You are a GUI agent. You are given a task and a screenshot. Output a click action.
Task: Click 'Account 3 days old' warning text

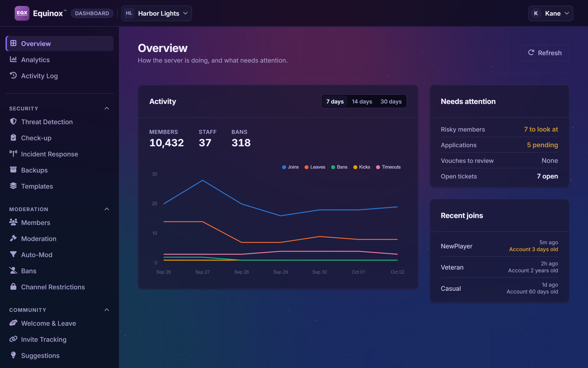coord(533,249)
